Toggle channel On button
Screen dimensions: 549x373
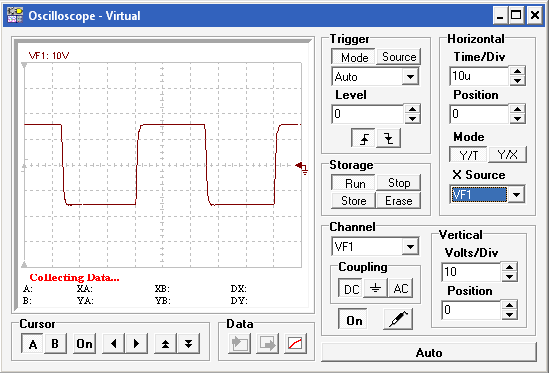354,320
